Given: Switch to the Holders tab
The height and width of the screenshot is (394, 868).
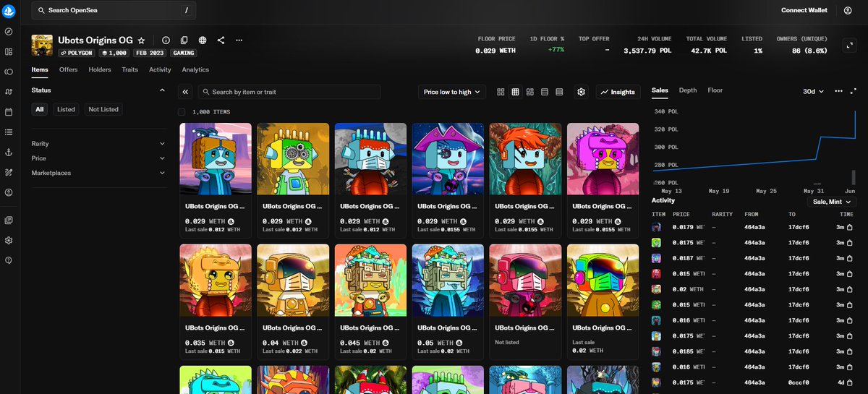Looking at the screenshot, I should coord(100,69).
